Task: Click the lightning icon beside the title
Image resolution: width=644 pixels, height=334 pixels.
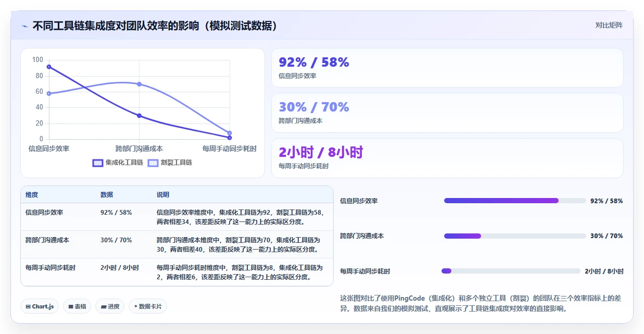Action: tap(24, 26)
